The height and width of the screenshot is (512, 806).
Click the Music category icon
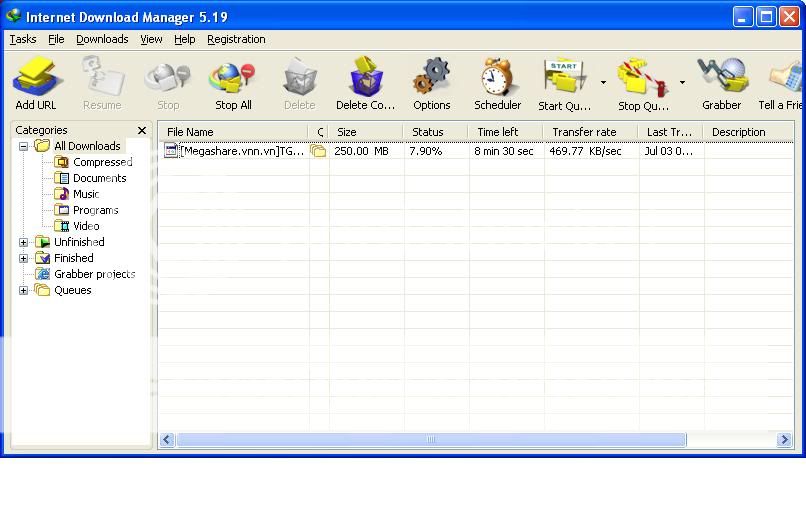62,194
